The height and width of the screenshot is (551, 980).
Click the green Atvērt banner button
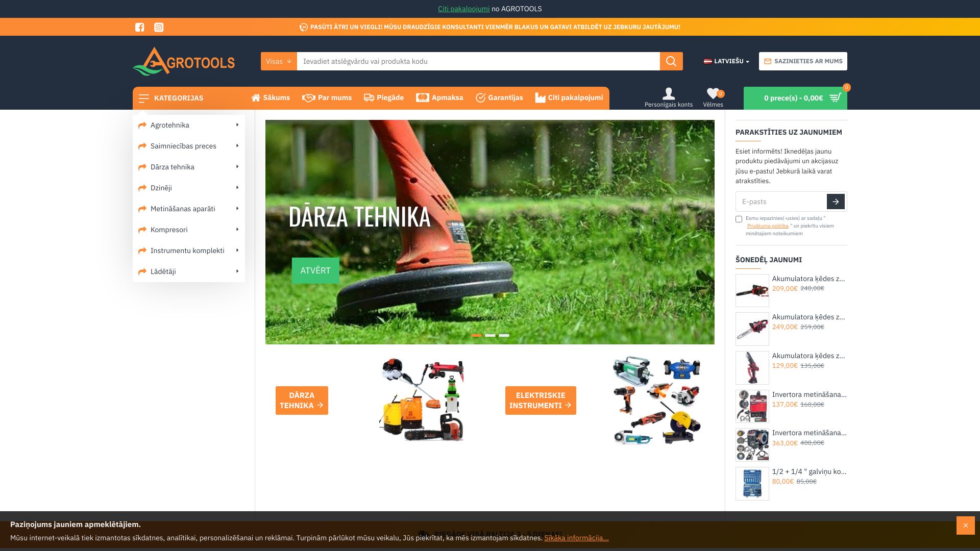(315, 270)
